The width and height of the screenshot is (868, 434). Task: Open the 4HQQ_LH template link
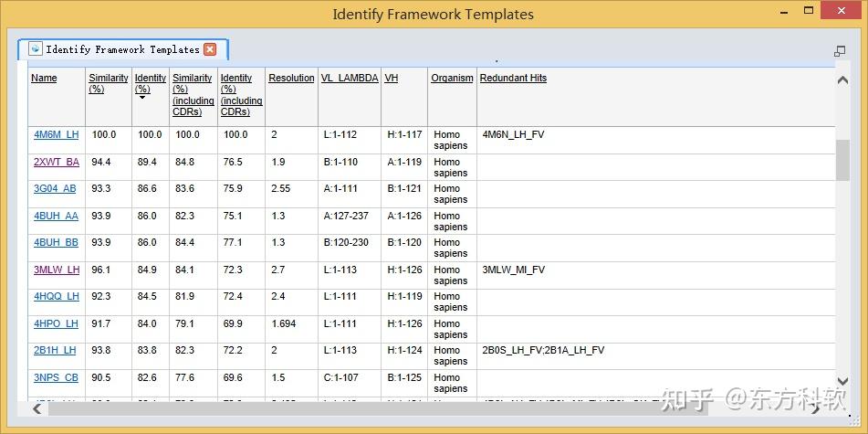pyautogui.click(x=57, y=297)
